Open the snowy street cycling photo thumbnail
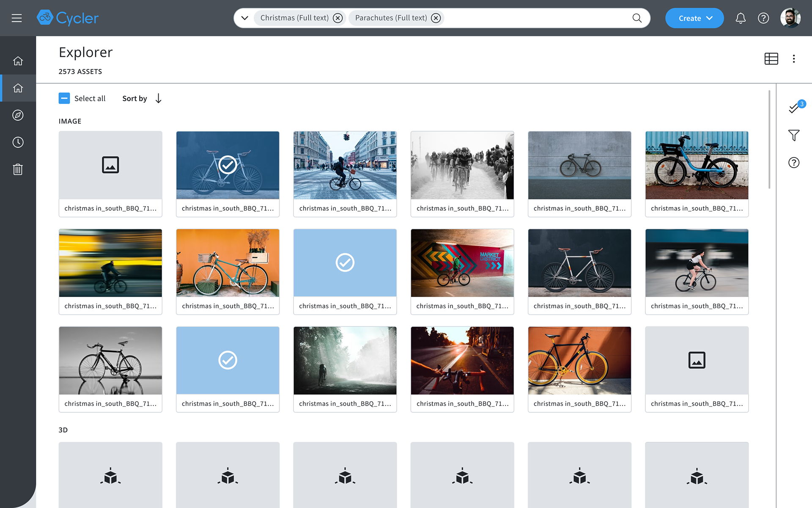Screen dimensions: 812x508 tap(345, 165)
